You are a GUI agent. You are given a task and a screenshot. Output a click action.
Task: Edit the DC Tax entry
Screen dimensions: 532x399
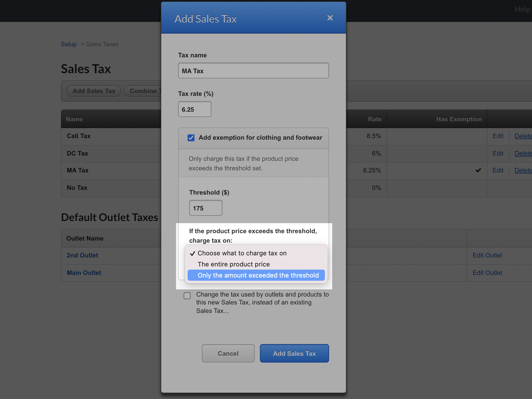pyautogui.click(x=498, y=153)
